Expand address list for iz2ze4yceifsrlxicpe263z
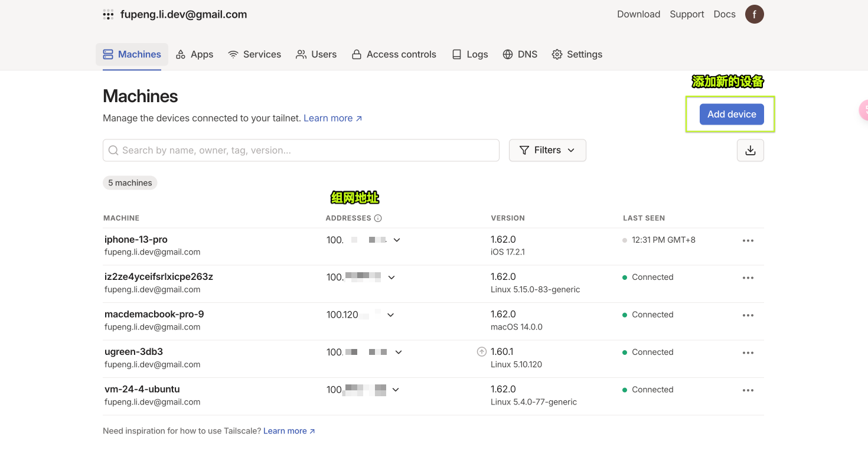The height and width of the screenshot is (473, 868). tap(391, 277)
